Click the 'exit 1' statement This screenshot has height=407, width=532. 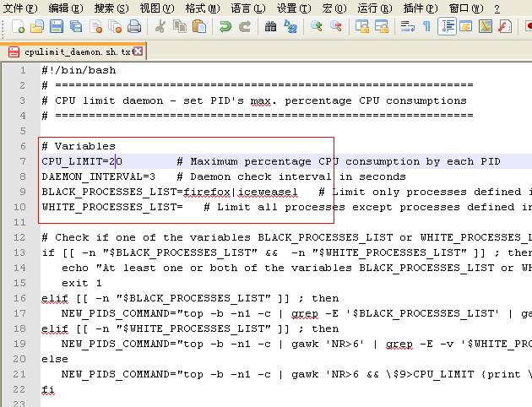pyautogui.click(x=82, y=283)
